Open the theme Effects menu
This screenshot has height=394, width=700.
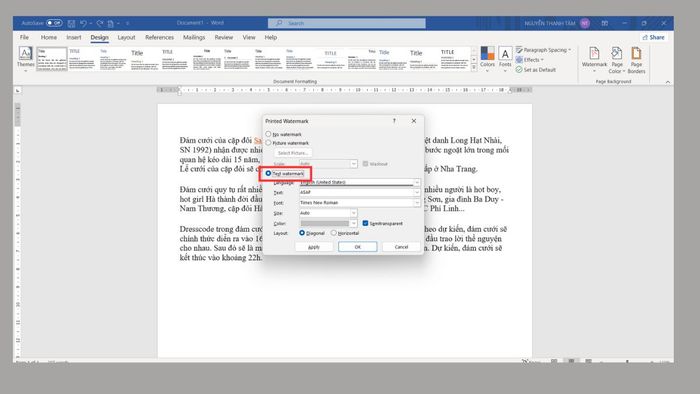(x=530, y=60)
